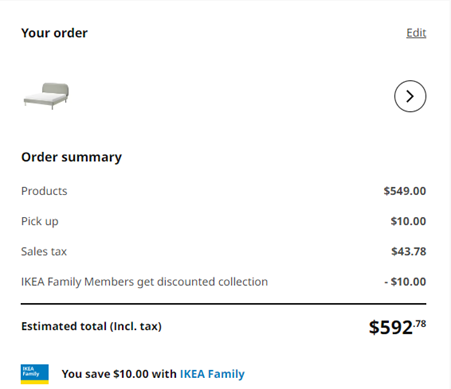Click the You save $10.00 with text
The height and width of the screenshot is (389, 451).
point(119,374)
